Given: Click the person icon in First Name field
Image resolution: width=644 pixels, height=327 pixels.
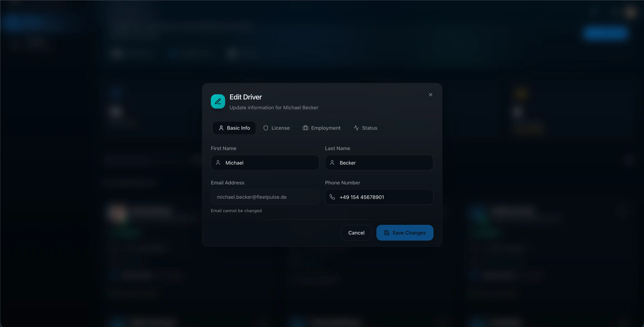Looking at the screenshot, I should 218,163.
